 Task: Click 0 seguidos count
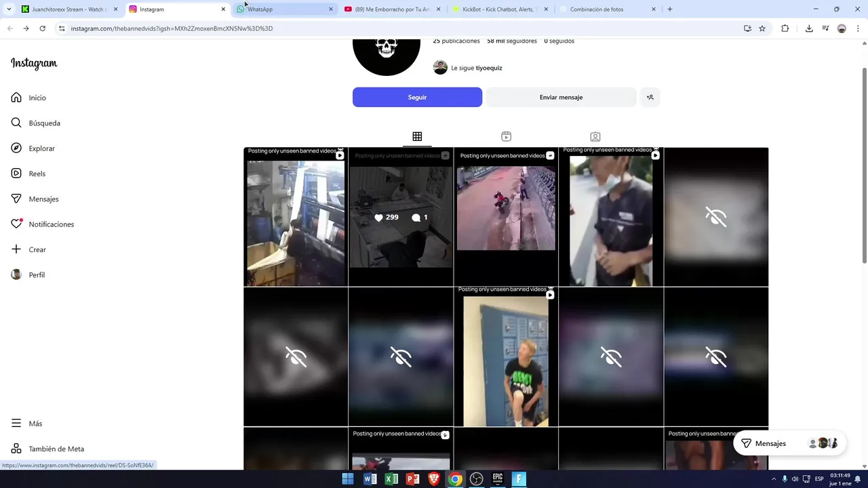pos(559,41)
